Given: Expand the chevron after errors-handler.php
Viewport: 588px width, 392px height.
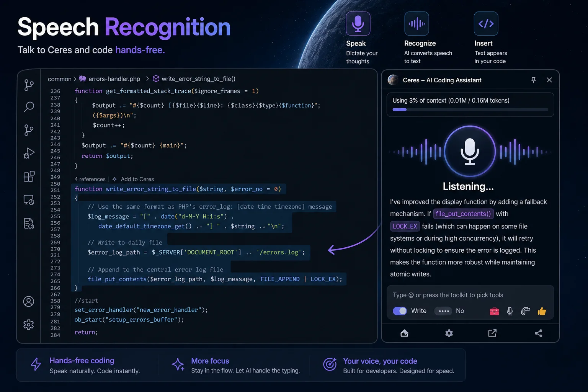Looking at the screenshot, I should click(x=147, y=78).
